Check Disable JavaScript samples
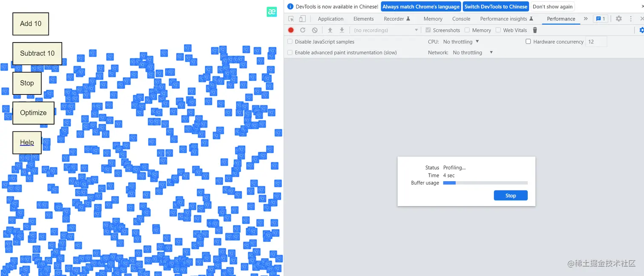 coord(290,42)
